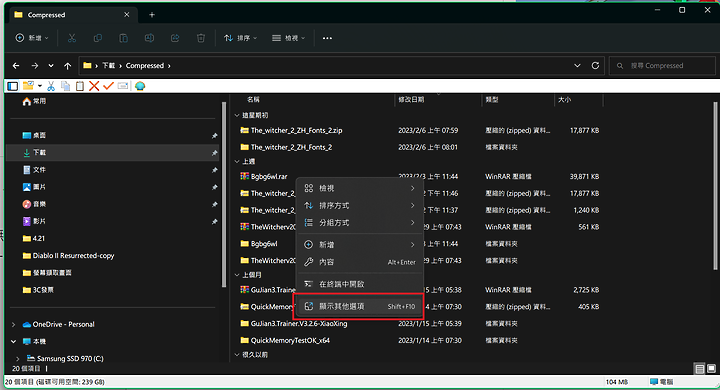Go forward with the right arrow button

34,66
